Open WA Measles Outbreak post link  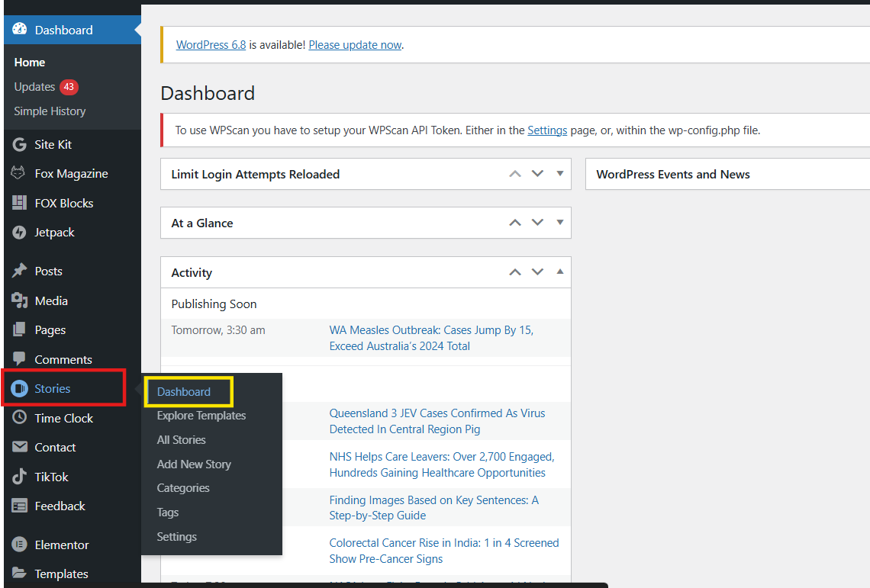tap(431, 338)
